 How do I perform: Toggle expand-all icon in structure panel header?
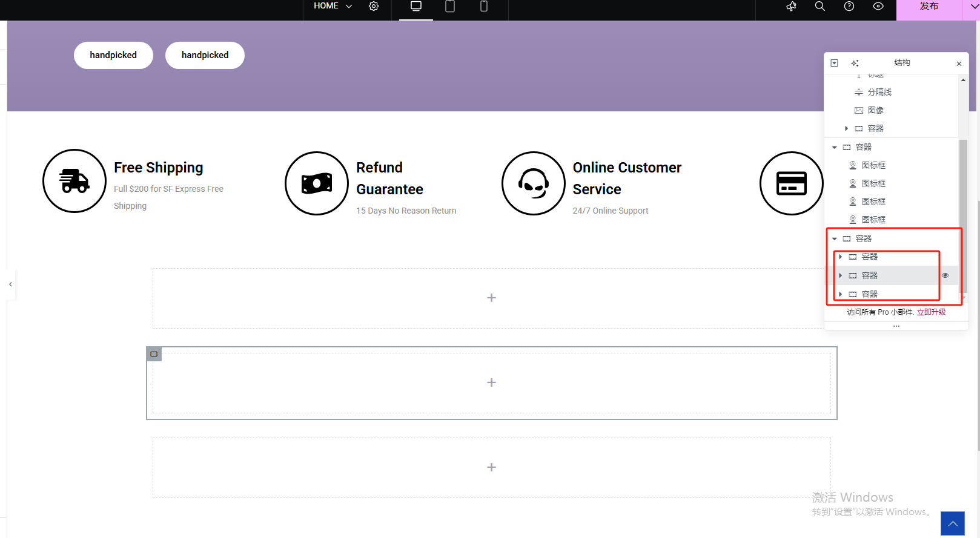point(835,63)
